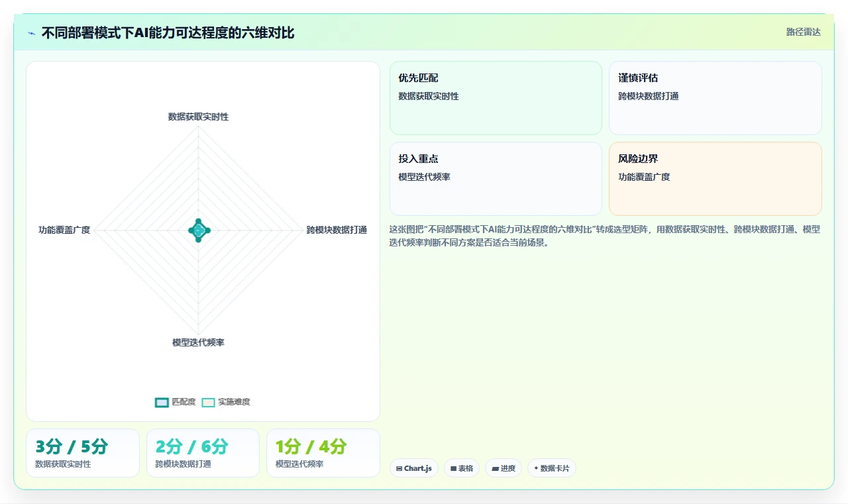The image size is (848, 504).
Task: Click the 功能覆盖广度 radar axis label
Action: (64, 230)
